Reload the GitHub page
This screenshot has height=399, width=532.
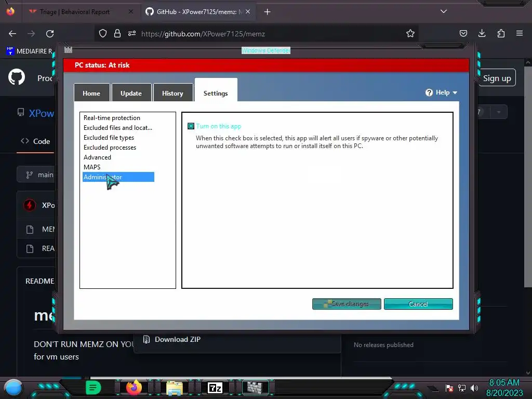pos(50,34)
